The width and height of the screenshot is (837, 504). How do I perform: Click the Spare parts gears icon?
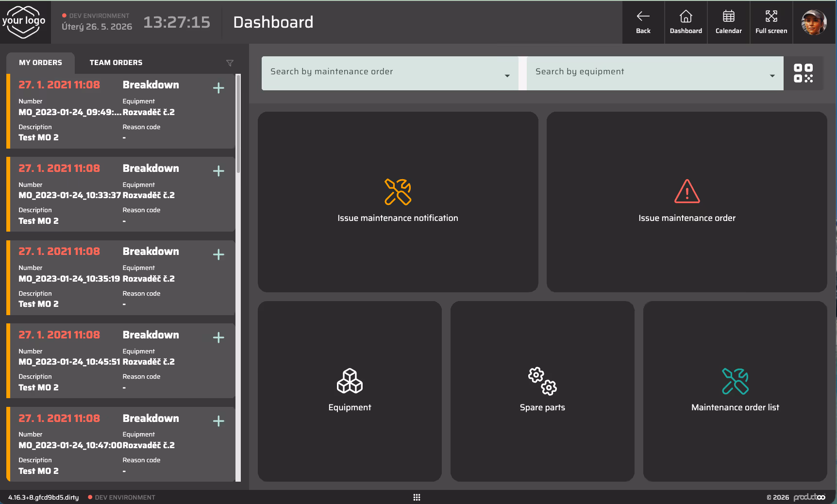click(x=542, y=381)
